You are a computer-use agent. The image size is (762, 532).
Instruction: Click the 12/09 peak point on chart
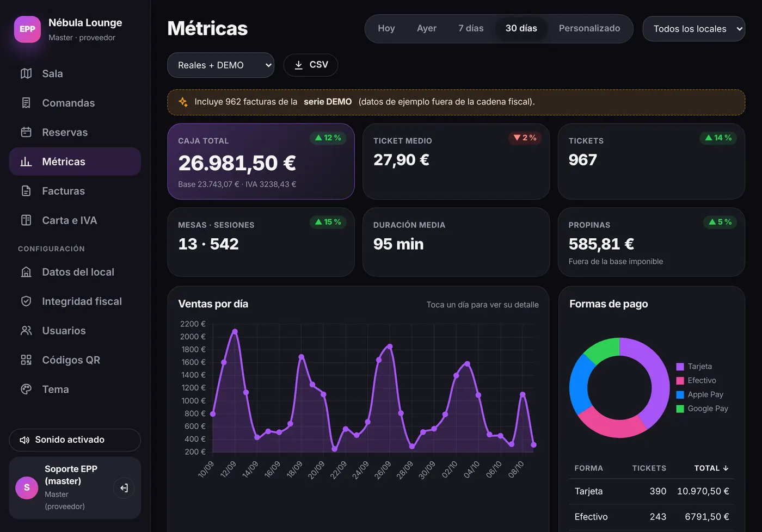click(235, 331)
